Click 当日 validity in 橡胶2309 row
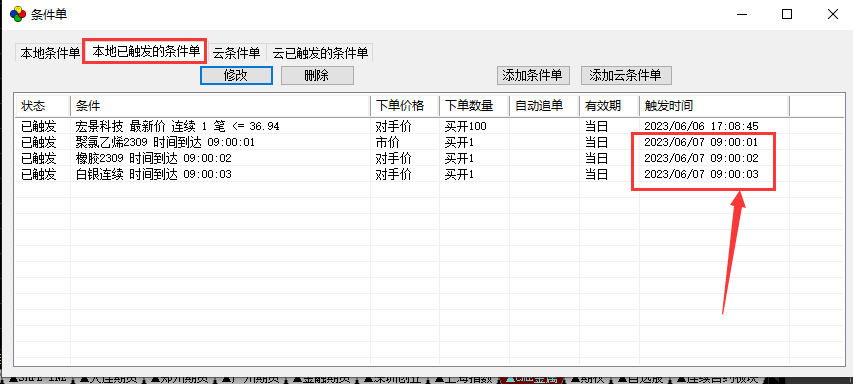The height and width of the screenshot is (384, 853). click(x=596, y=159)
